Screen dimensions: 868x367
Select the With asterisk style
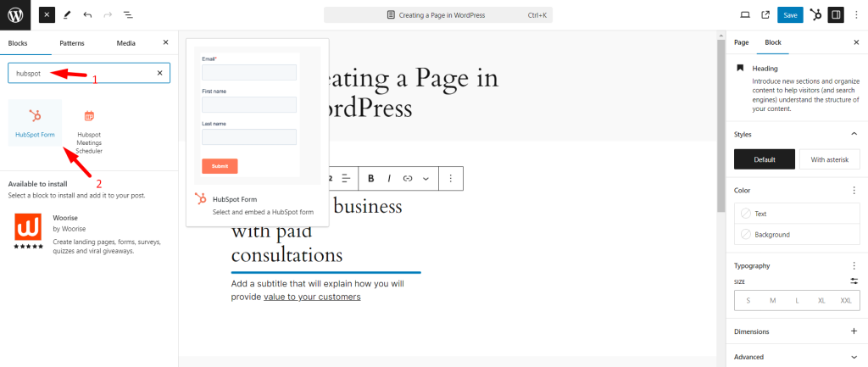pyautogui.click(x=829, y=159)
